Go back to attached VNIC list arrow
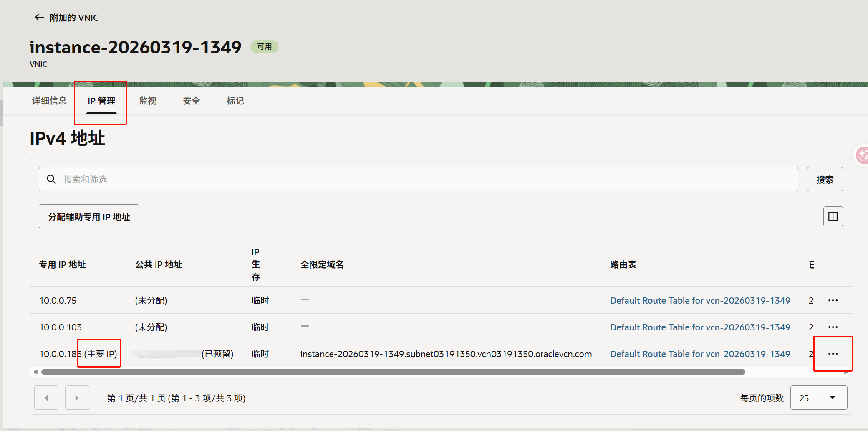This screenshot has height=431, width=868. [39, 17]
